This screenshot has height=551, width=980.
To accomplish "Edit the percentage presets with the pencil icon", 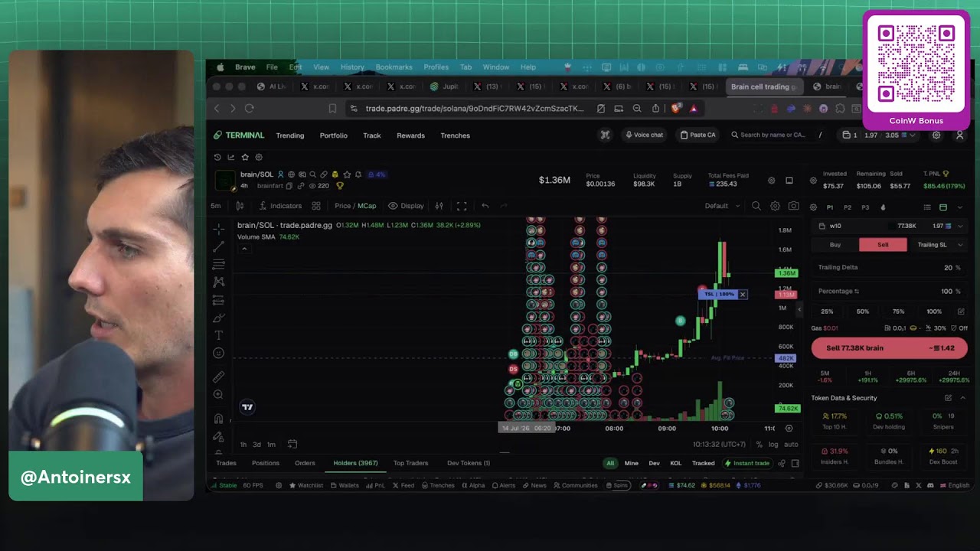I will coord(961,311).
